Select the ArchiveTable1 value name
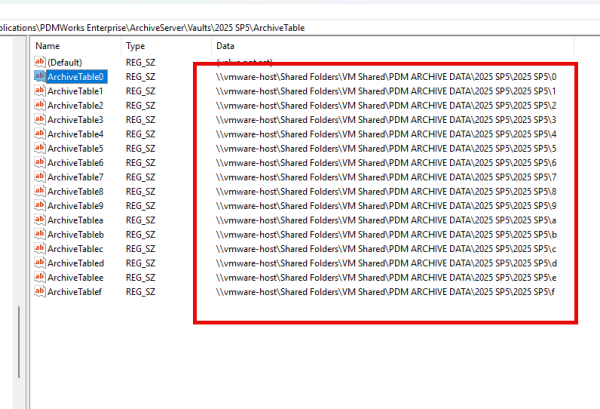 coord(75,91)
